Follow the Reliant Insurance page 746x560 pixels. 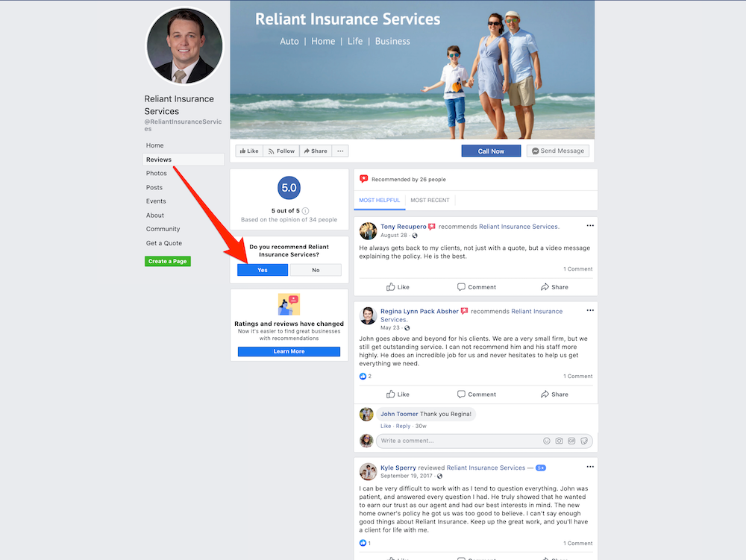[281, 151]
